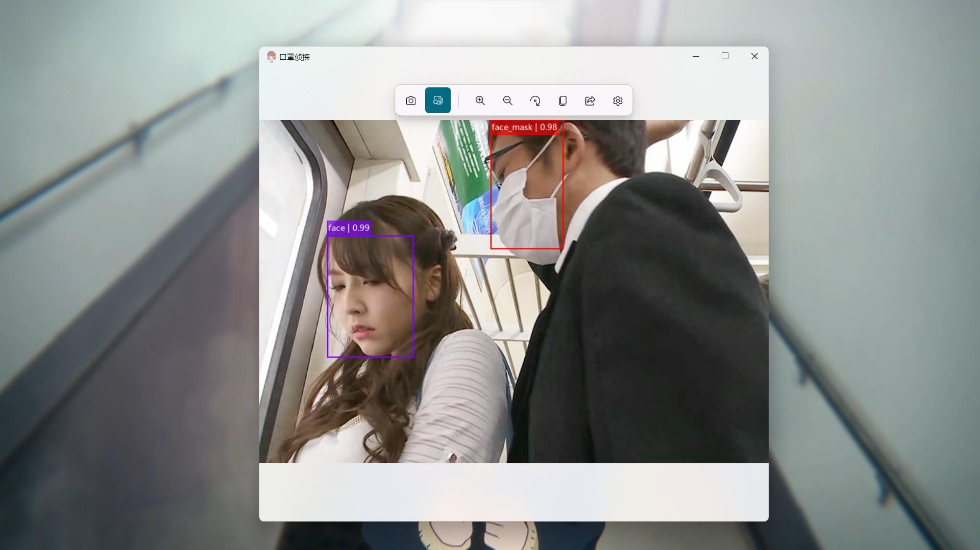Click the 口罩侦探 window title text
The width and height of the screenshot is (980, 550).
(x=295, y=57)
